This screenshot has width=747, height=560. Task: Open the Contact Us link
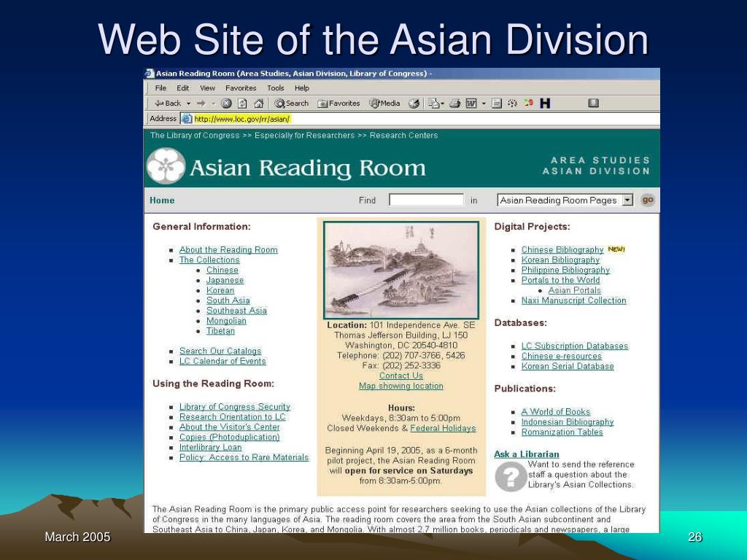click(400, 376)
